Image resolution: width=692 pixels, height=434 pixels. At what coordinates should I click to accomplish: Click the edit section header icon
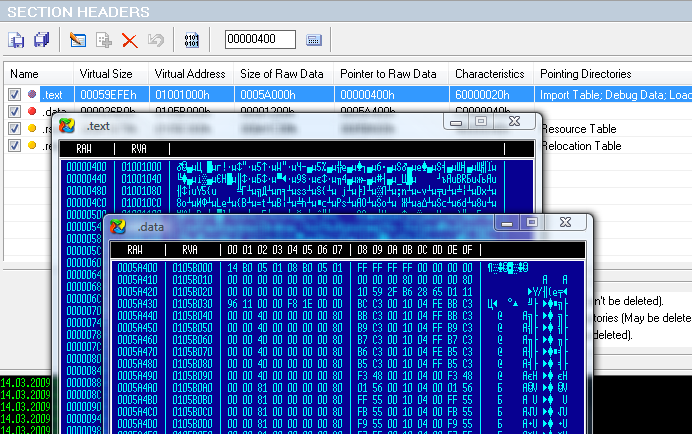pyautogui.click(x=77, y=40)
